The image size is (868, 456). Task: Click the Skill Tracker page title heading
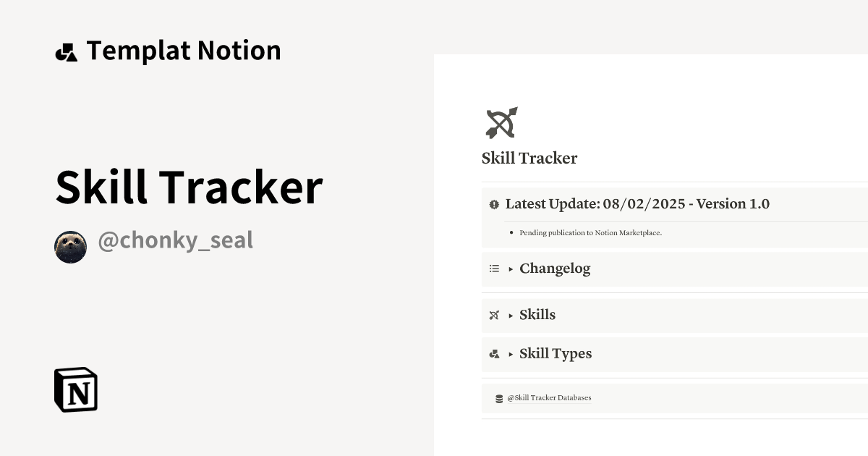pyautogui.click(x=529, y=158)
